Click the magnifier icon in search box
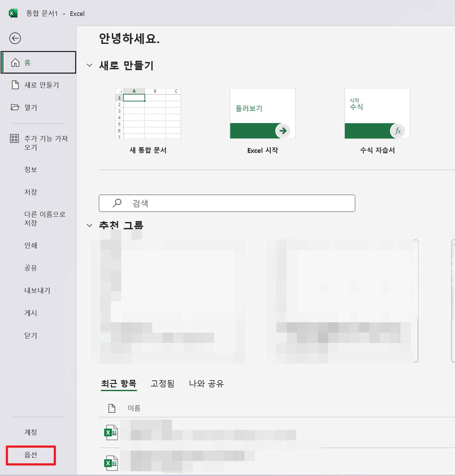 pyautogui.click(x=117, y=203)
